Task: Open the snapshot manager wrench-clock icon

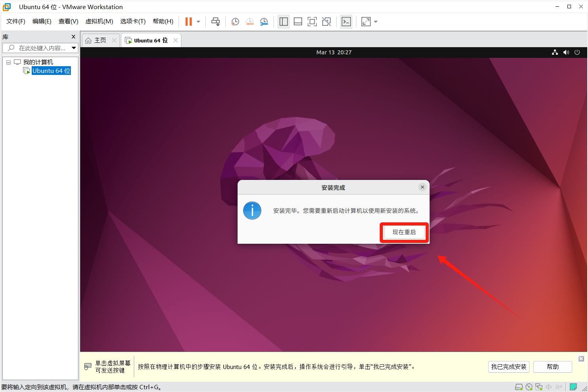Action: [x=264, y=22]
